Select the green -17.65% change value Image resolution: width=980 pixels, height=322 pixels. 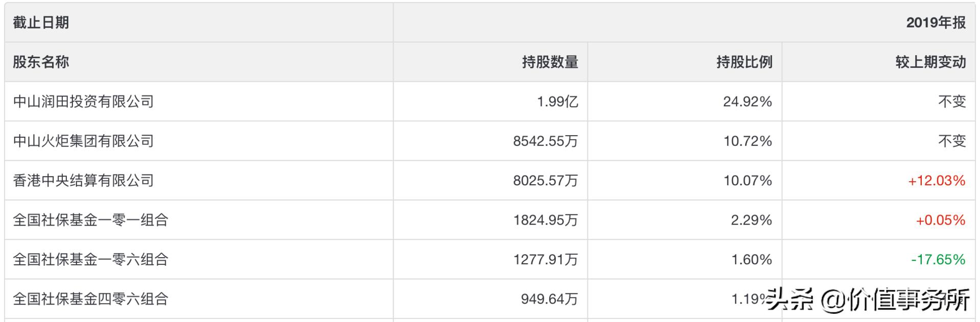pyautogui.click(x=938, y=259)
